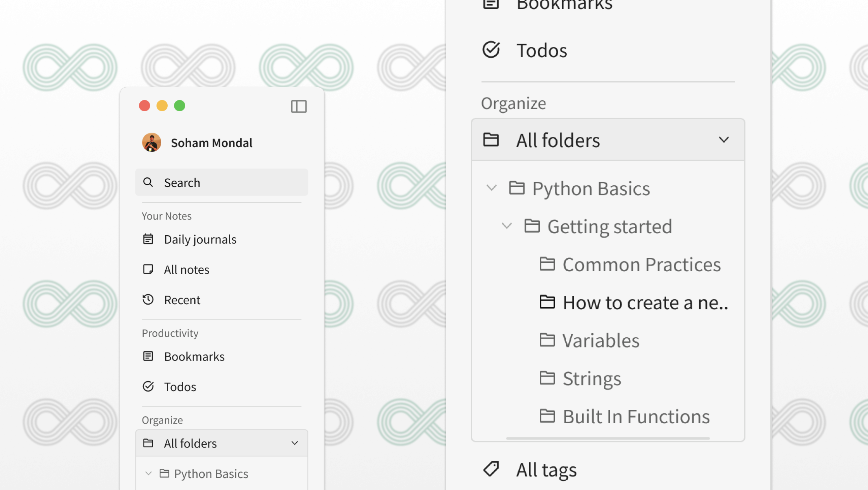Collapse the Getting started folder chevron
The image size is (868, 490).
(507, 226)
